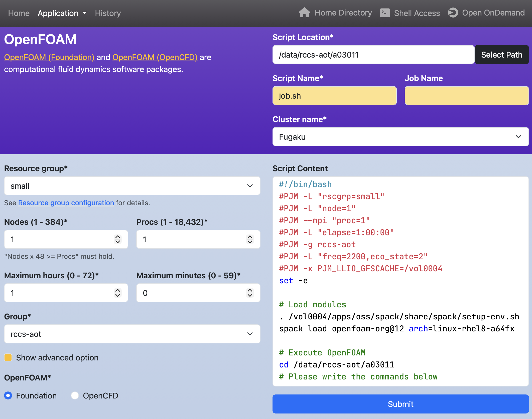Click inside the Maximum hours field
The image size is (532, 419).
pyautogui.click(x=66, y=293)
